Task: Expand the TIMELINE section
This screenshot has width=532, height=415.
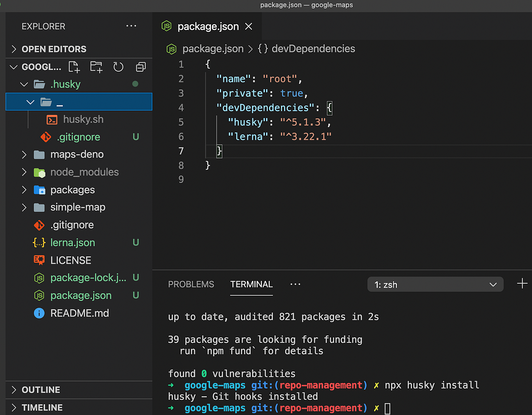Action: (x=14, y=408)
